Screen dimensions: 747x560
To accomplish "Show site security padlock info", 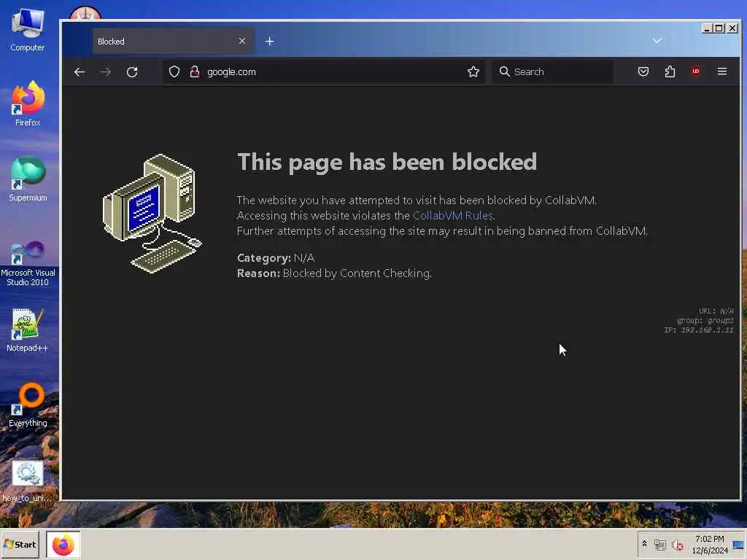I will 194,72.
